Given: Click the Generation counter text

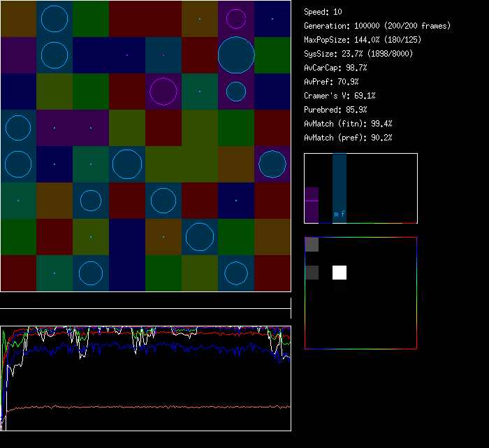Looking at the screenshot, I should click(x=377, y=26).
